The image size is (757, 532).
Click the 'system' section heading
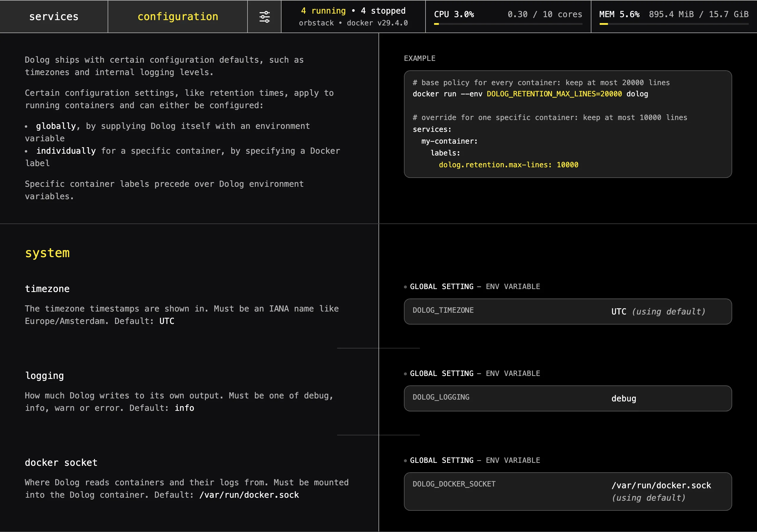click(x=47, y=253)
